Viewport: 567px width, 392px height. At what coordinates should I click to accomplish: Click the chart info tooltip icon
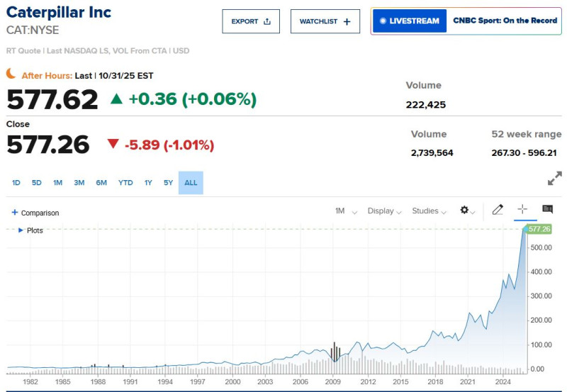(x=547, y=209)
